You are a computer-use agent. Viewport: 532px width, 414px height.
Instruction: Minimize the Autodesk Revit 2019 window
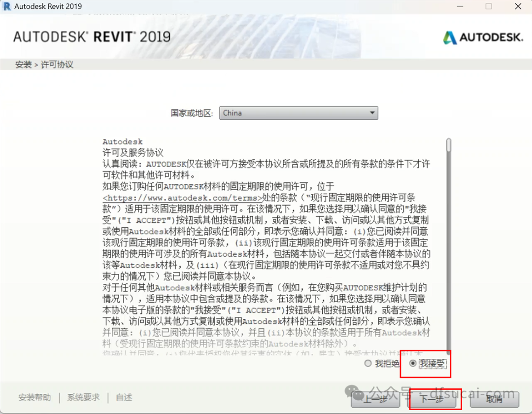click(x=461, y=6)
